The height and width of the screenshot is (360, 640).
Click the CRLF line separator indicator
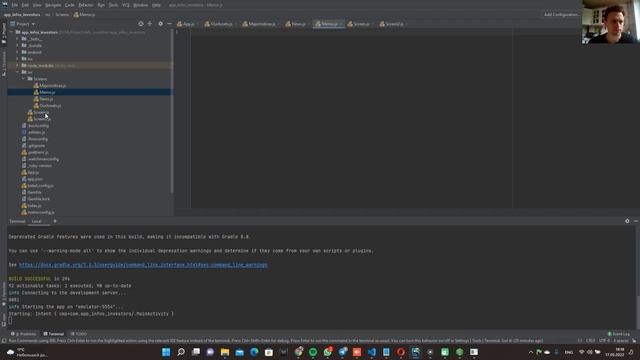(x=591, y=340)
